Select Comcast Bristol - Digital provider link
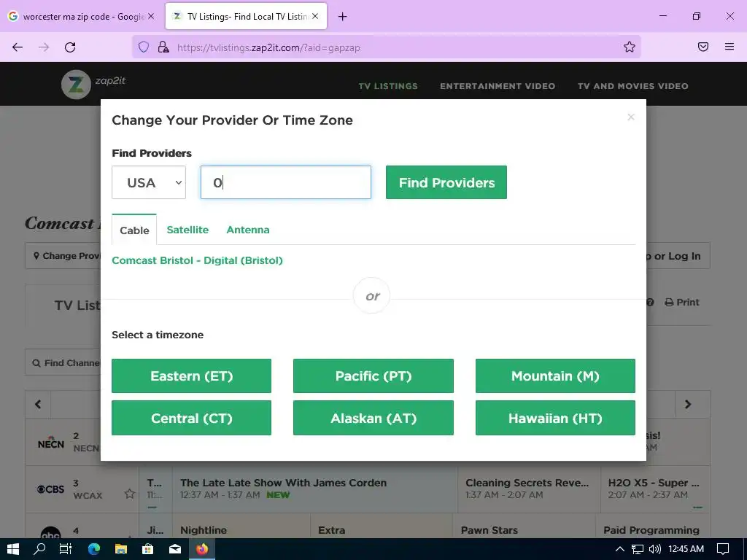This screenshot has width=747, height=560. 197,260
